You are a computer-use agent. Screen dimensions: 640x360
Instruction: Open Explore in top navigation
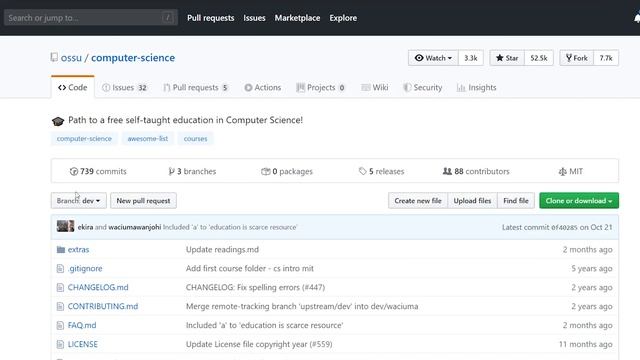coord(343,18)
